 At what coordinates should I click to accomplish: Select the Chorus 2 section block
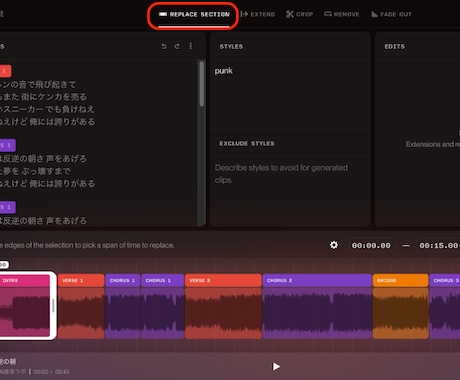(317, 306)
